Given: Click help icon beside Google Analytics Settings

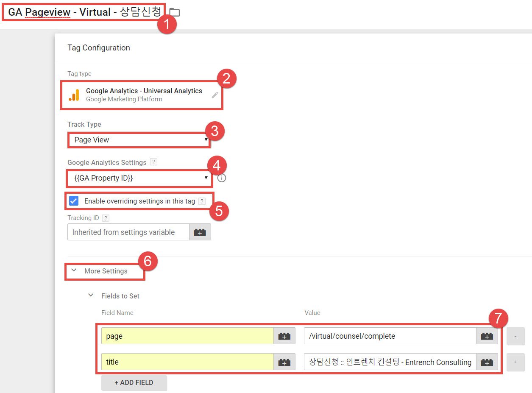Looking at the screenshot, I should pyautogui.click(x=154, y=162).
